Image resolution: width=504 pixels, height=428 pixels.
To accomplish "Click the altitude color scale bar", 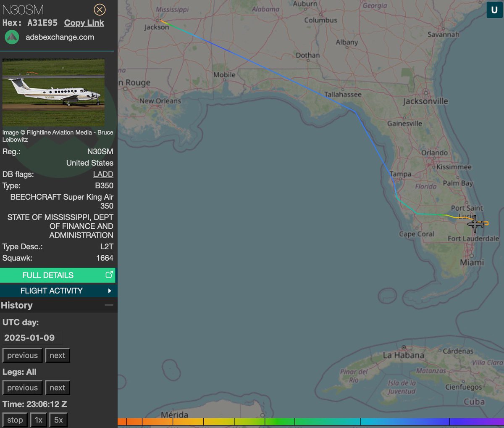I will pos(311,422).
